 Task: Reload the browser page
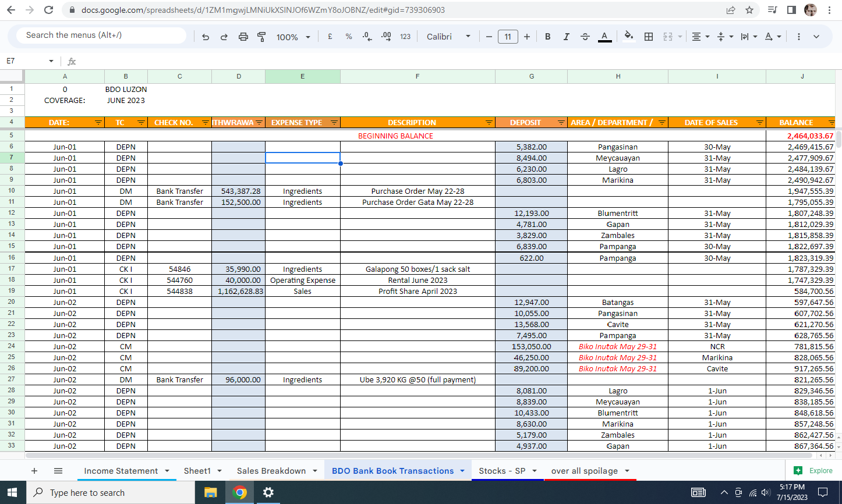(x=49, y=10)
